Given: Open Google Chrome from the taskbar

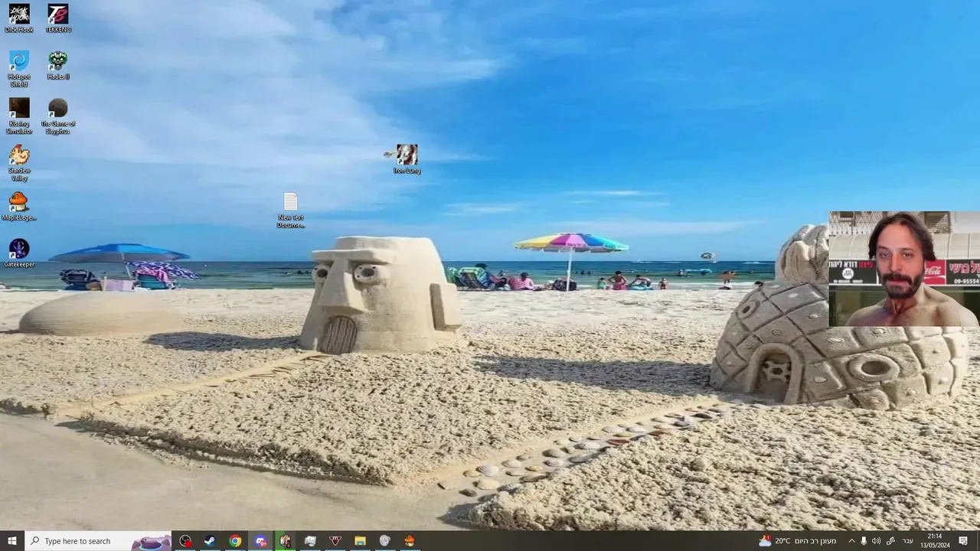Looking at the screenshot, I should tap(235, 541).
